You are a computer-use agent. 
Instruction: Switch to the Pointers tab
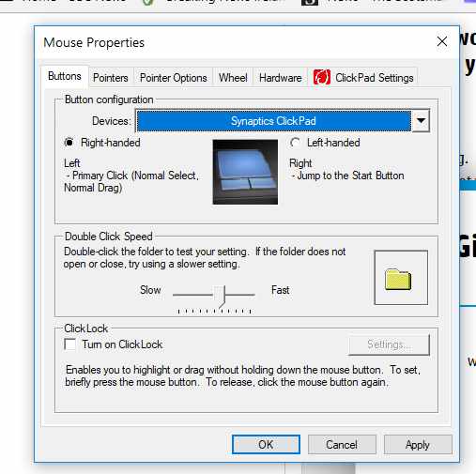(x=111, y=78)
